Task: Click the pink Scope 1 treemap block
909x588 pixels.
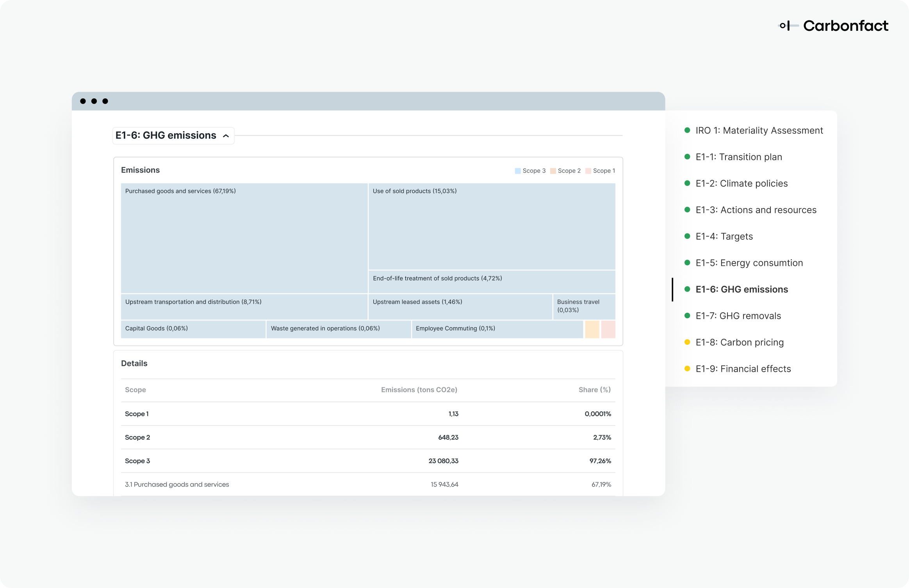Action: (x=608, y=329)
